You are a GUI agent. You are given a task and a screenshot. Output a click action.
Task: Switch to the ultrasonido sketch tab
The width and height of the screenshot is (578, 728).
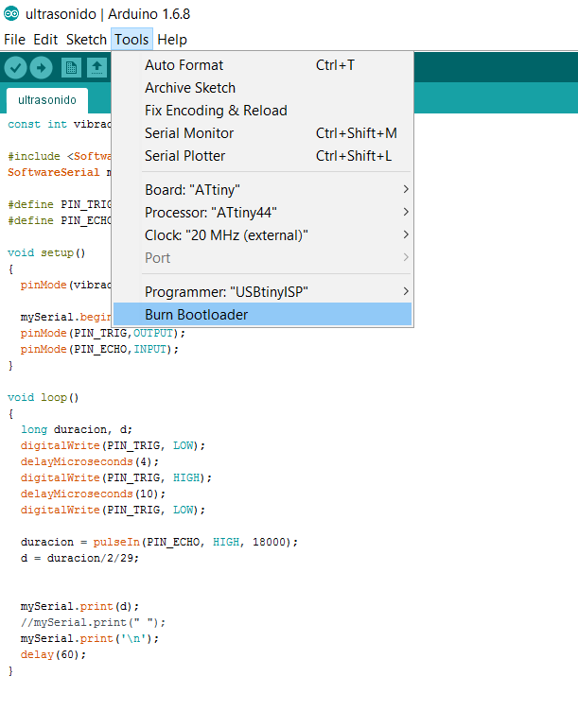click(47, 100)
